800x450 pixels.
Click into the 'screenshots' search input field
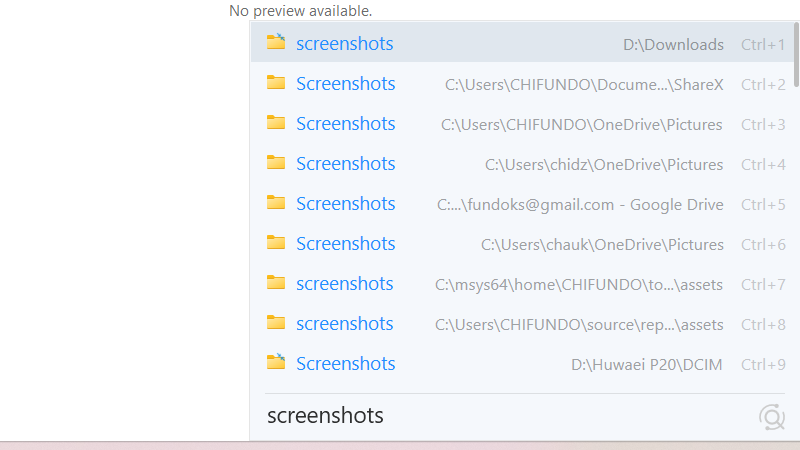coord(500,416)
